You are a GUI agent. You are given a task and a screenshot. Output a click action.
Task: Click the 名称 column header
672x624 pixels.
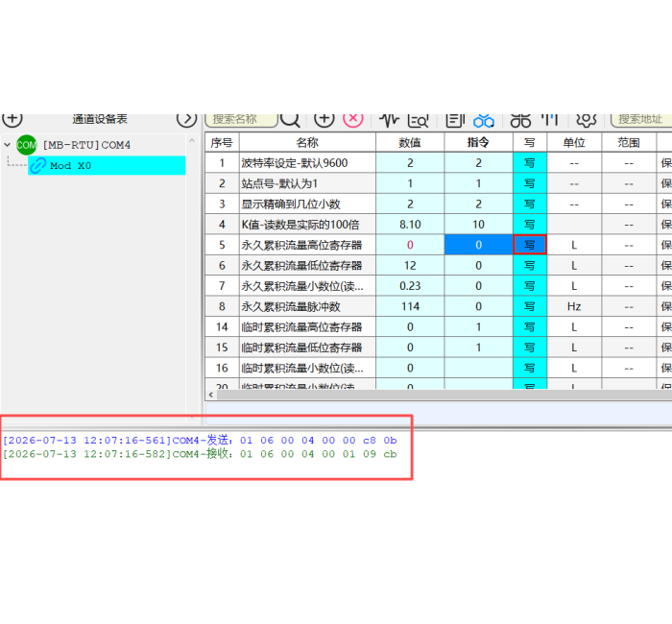[307, 142]
